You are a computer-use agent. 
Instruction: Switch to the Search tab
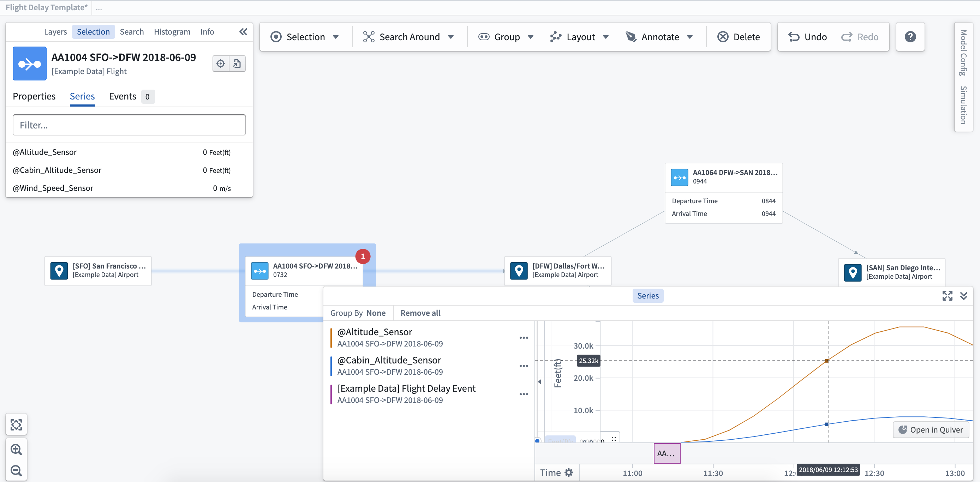132,32
